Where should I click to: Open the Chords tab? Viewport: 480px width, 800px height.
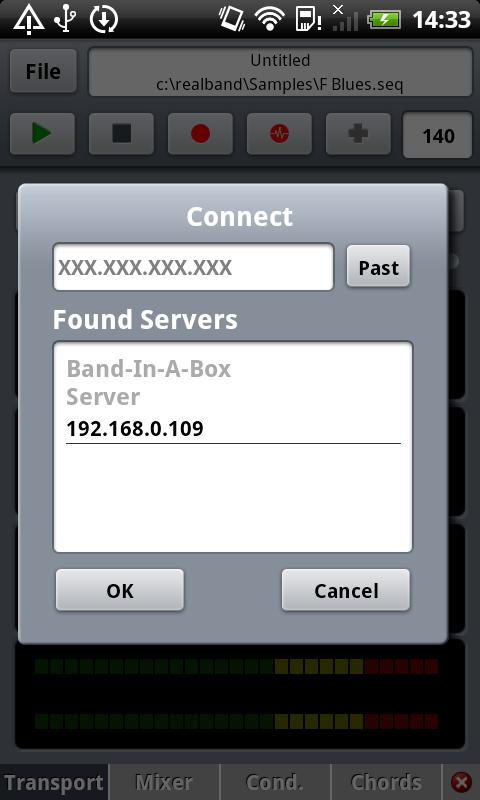pyautogui.click(x=386, y=782)
